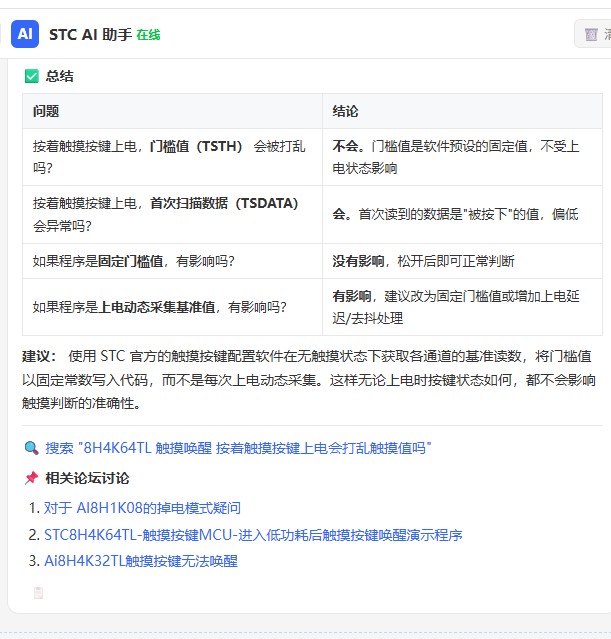Click the cell mentioning 首次扫描数据（TSDATA）
The image size is (611, 639).
point(172,215)
